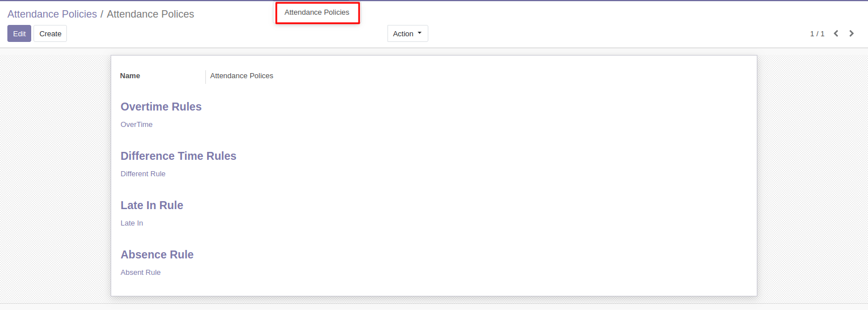This screenshot has width=868, height=310.
Task: Select the Difference Time Rules heading
Action: tap(178, 156)
